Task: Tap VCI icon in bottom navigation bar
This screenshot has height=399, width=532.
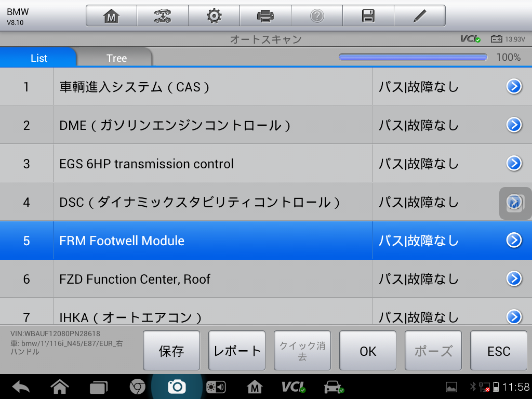Action: pyautogui.click(x=294, y=387)
